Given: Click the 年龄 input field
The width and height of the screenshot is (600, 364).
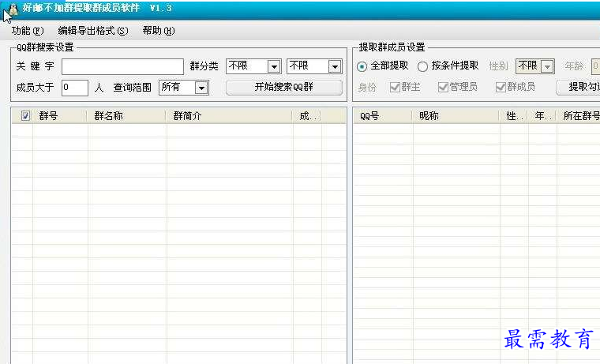Looking at the screenshot, I should tap(595, 66).
